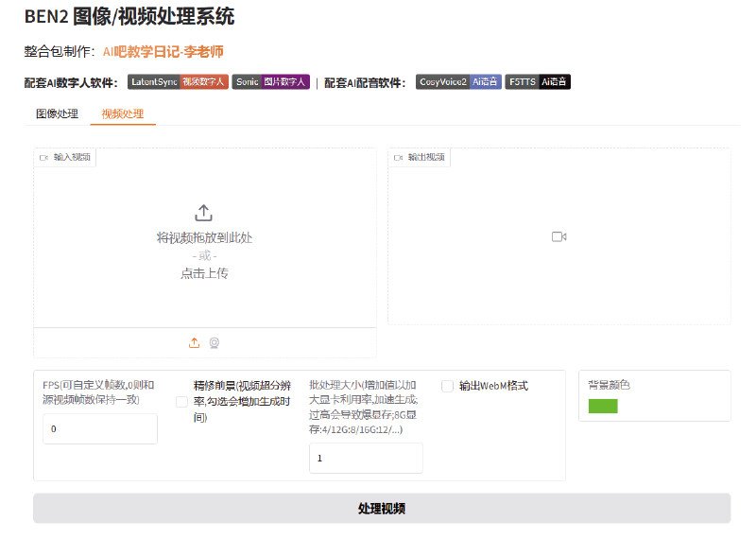Viewport: 756px width, 539px height.
Task: Enable the 精修前景 checkbox
Action: 181,402
